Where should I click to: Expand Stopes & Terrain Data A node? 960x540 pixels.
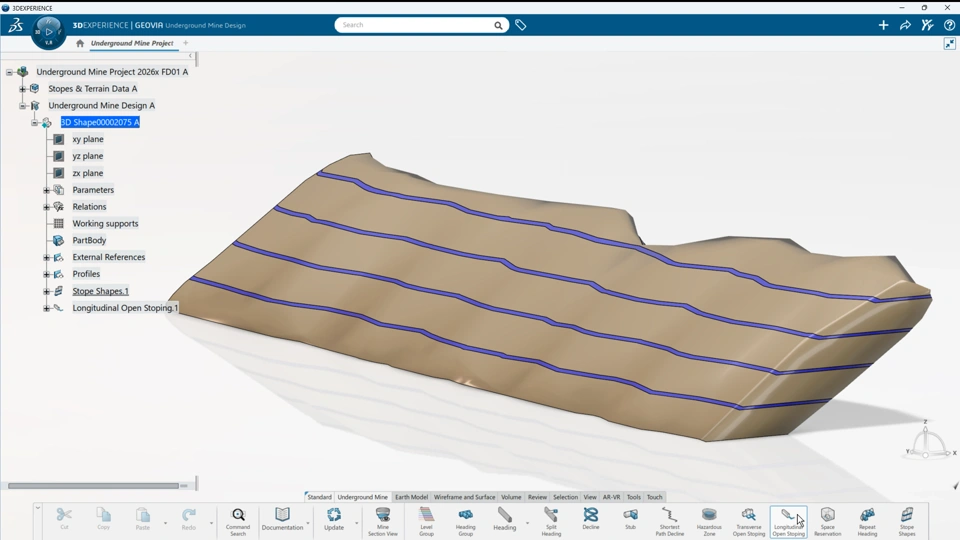click(22, 89)
